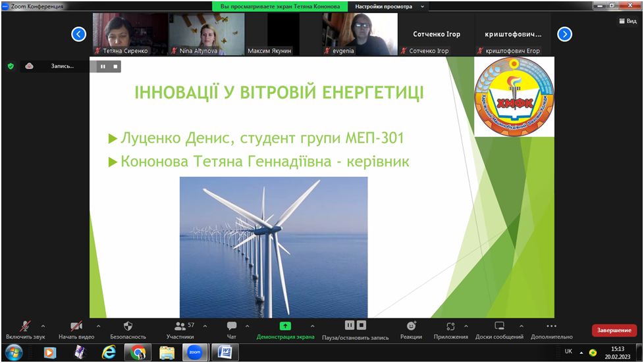Expand audio options arrow beside microphone
This screenshot has width=644, height=363.
click(x=43, y=326)
